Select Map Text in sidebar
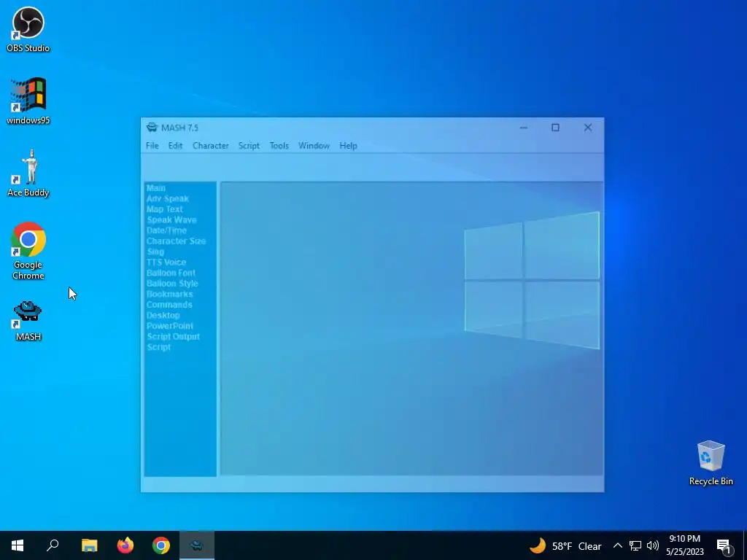This screenshot has height=560, width=747. [x=165, y=209]
